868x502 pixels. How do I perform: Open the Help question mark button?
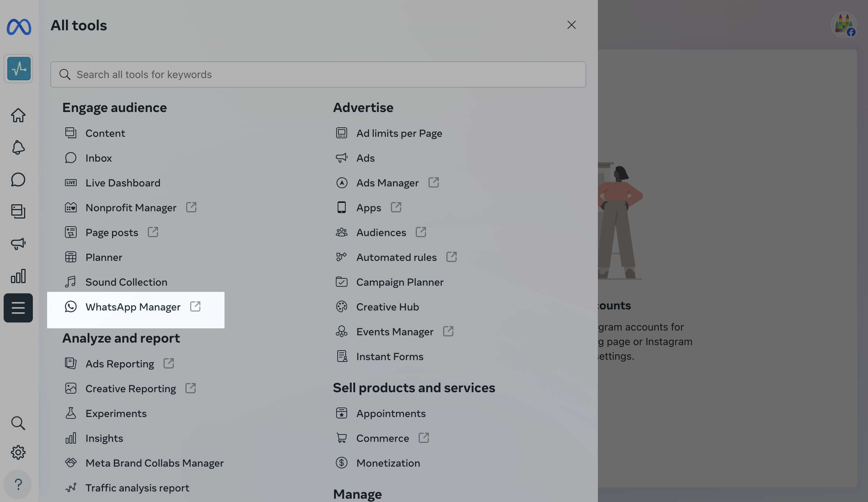click(18, 484)
